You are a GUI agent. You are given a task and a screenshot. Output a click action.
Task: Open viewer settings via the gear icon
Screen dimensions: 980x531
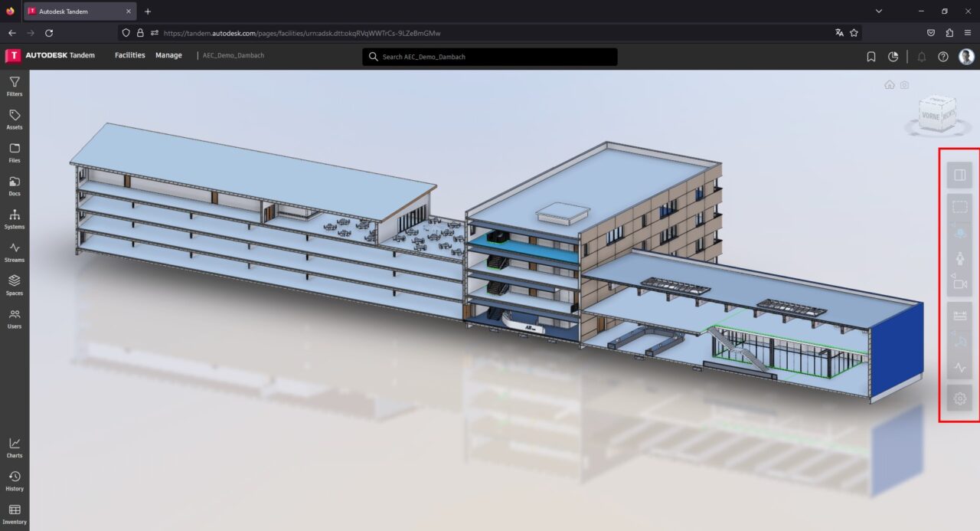click(x=959, y=398)
